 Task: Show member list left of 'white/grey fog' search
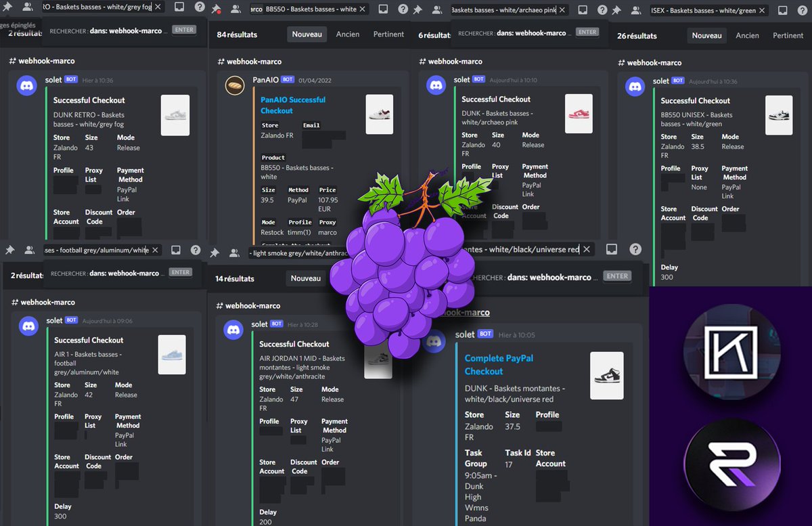[x=28, y=7]
